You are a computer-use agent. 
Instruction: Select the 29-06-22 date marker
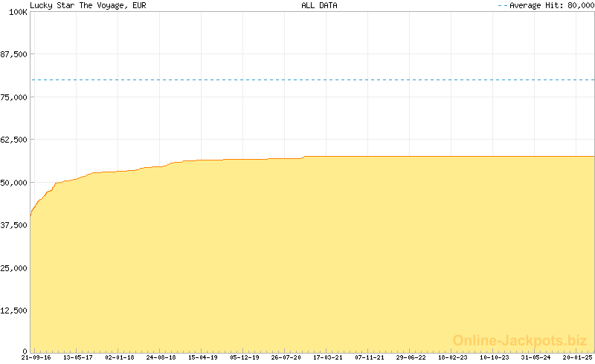[411, 357]
